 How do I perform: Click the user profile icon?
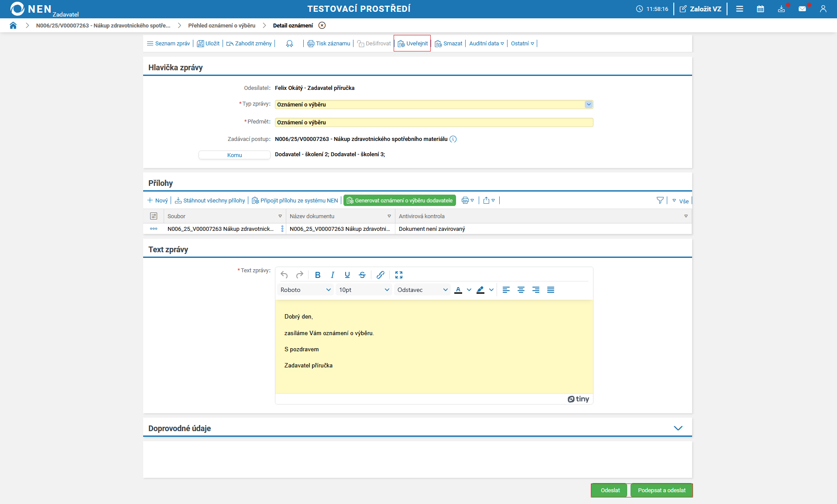823,9
